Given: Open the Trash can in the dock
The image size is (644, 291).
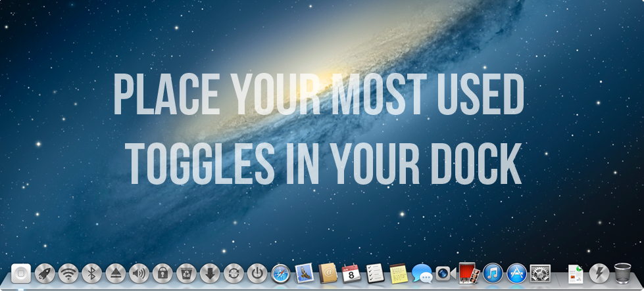Looking at the screenshot, I should tap(623, 273).
